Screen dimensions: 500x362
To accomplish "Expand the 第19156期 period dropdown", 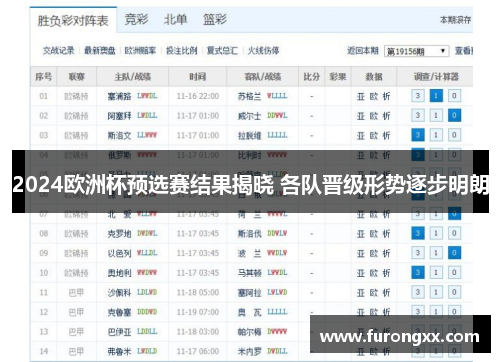I will click(416, 51).
